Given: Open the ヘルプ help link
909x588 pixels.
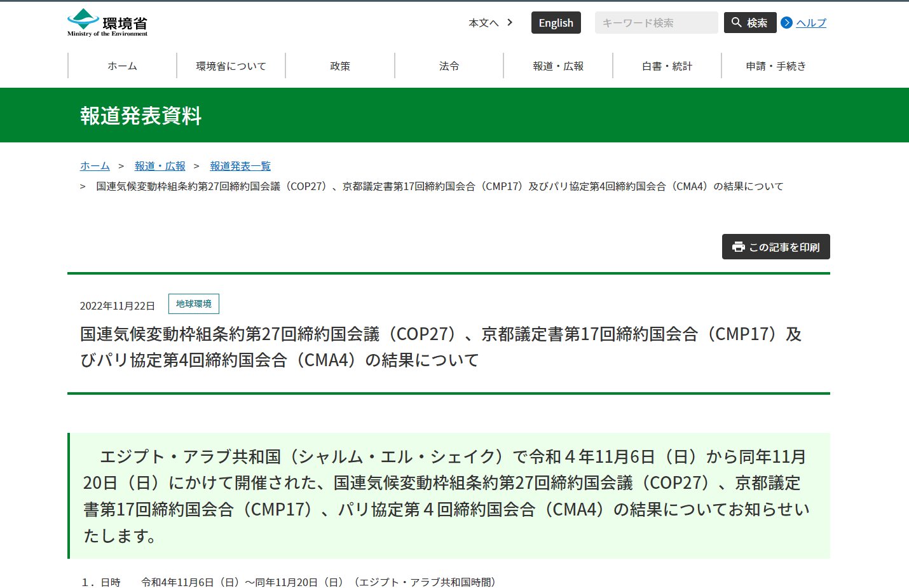Looking at the screenshot, I should (x=810, y=23).
